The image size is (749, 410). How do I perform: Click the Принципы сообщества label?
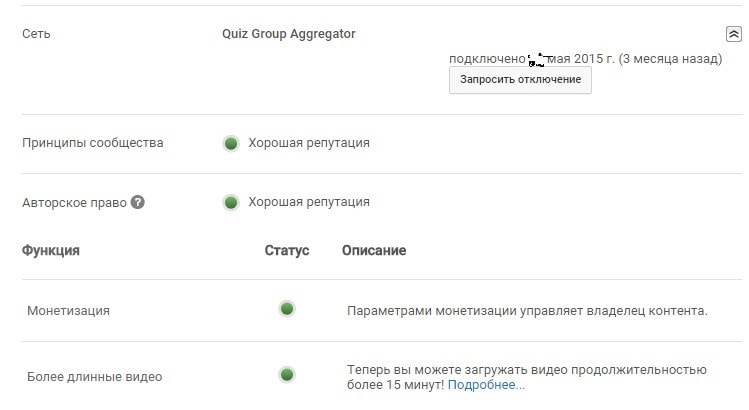[x=92, y=143]
